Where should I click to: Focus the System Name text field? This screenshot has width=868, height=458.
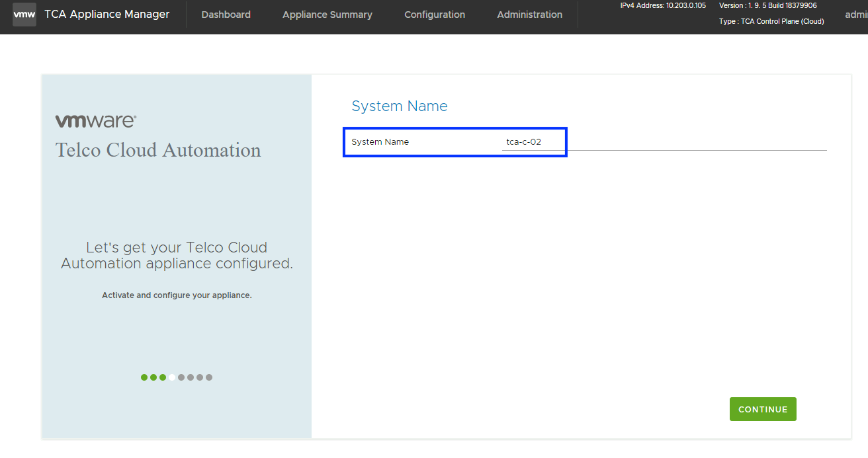662,142
